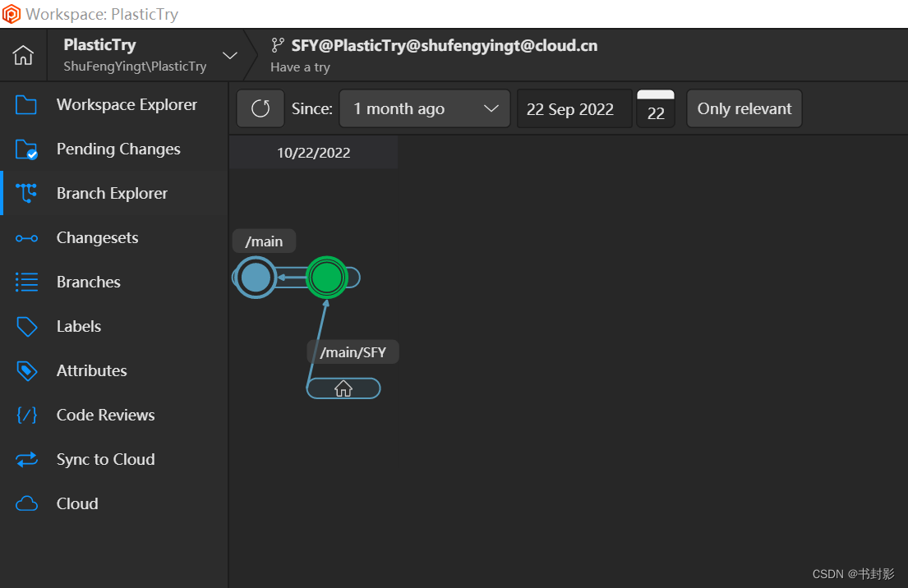908x588 pixels.
Task: Click the branch icon next to SFY@PlasticTry
Action: click(278, 45)
